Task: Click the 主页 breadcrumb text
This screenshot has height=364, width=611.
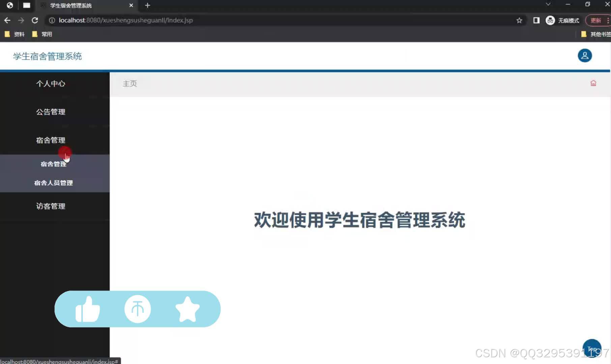Action: point(130,84)
